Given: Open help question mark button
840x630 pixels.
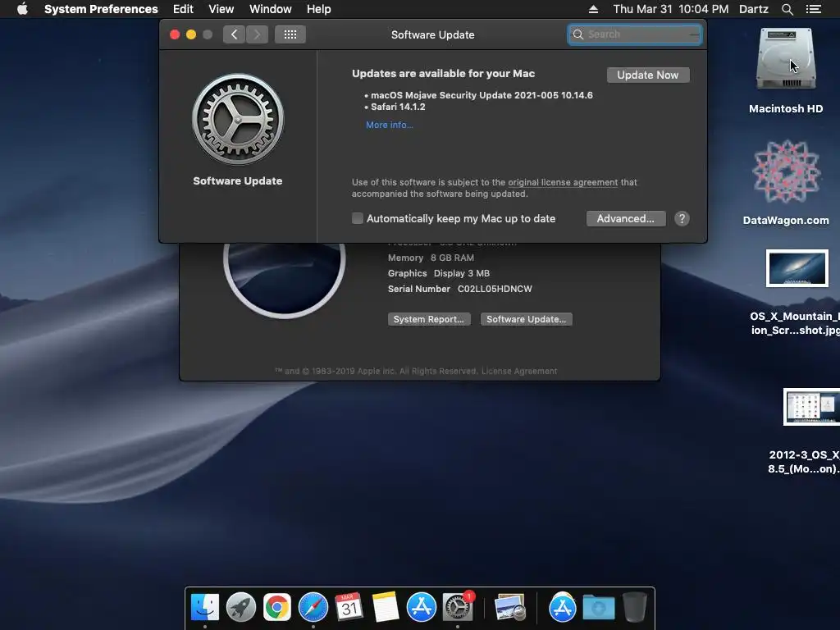Looking at the screenshot, I should [x=682, y=218].
